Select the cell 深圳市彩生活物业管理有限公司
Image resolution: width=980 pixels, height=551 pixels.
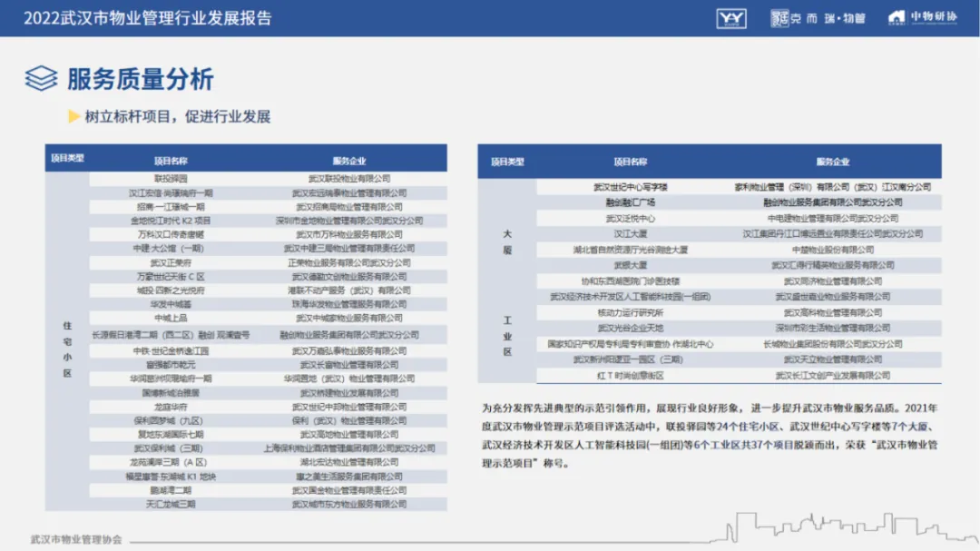[832, 329]
